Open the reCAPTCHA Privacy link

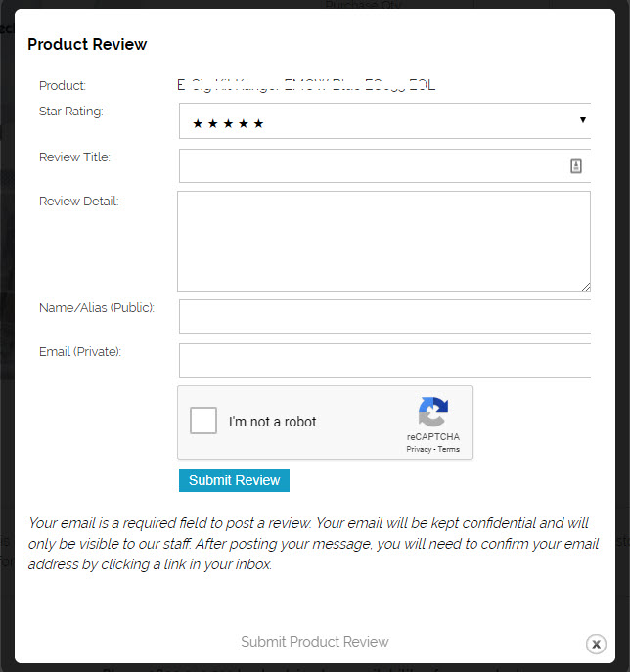tap(419, 450)
